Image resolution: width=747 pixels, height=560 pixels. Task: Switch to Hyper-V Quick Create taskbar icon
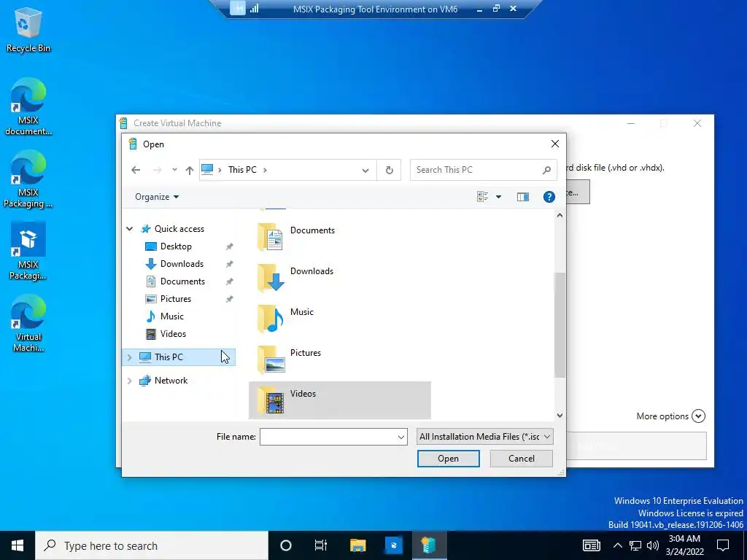click(429, 545)
